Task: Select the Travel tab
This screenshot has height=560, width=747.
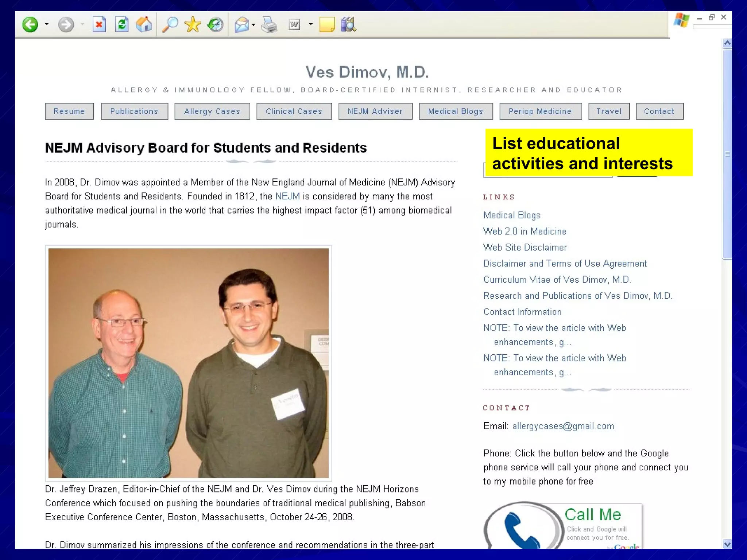Action: (x=609, y=111)
